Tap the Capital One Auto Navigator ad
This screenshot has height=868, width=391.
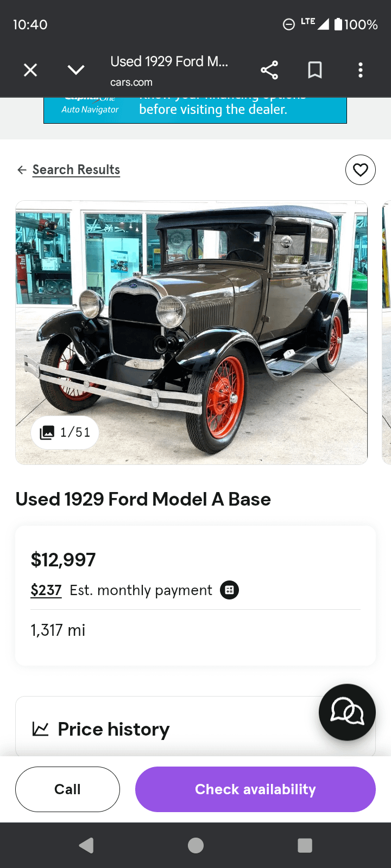195,110
